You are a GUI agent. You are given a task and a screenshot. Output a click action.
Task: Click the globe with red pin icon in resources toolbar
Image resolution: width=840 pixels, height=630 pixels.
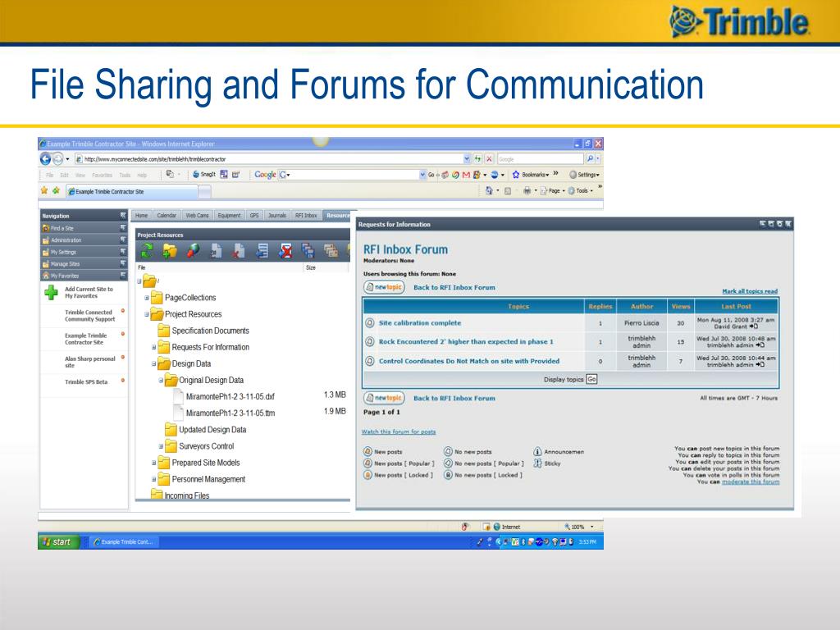coord(194,250)
